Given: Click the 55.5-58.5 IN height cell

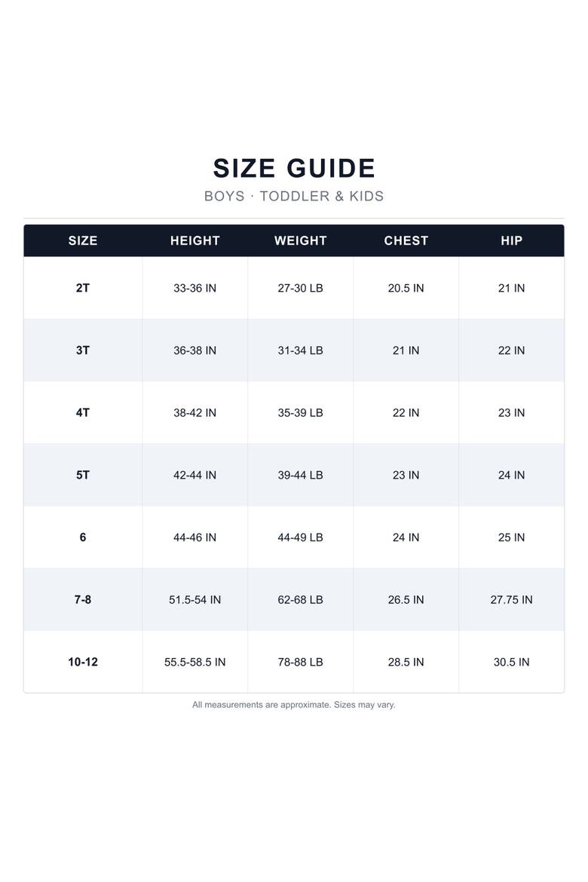Looking at the screenshot, I should [x=194, y=662].
